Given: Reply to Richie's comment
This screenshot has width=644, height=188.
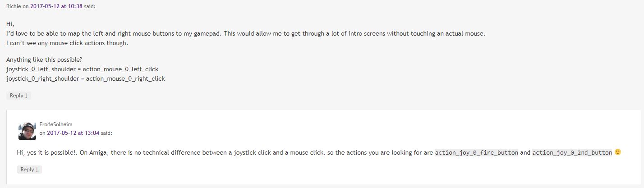Looking at the screenshot, I should [18, 96].
